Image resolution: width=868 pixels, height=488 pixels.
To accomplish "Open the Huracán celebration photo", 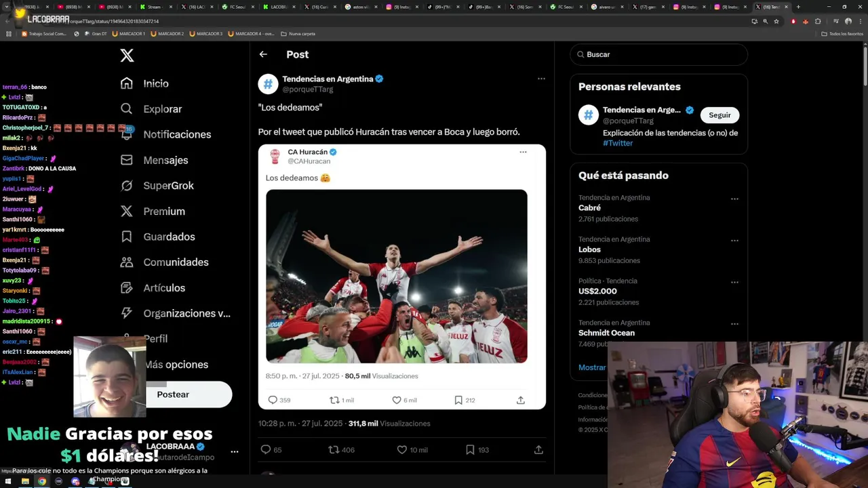I will pyautogui.click(x=397, y=277).
